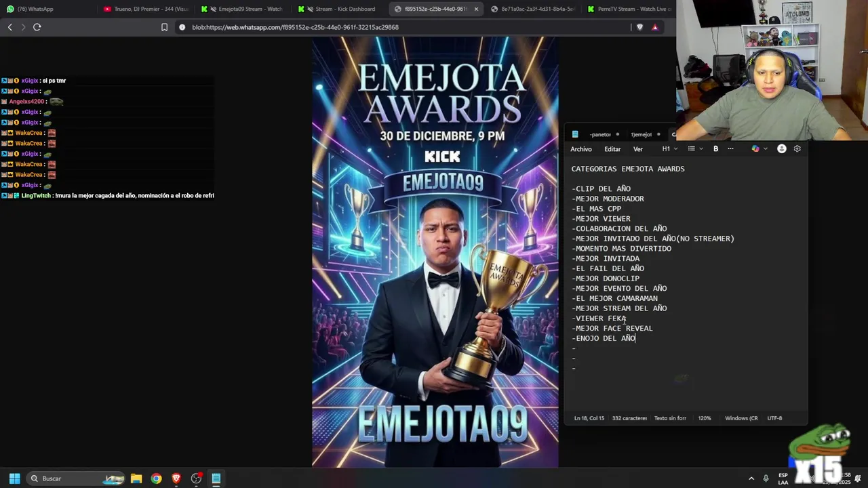
Task: Click the -EL MEJOR CAMARAMAN line
Action: tap(614, 298)
